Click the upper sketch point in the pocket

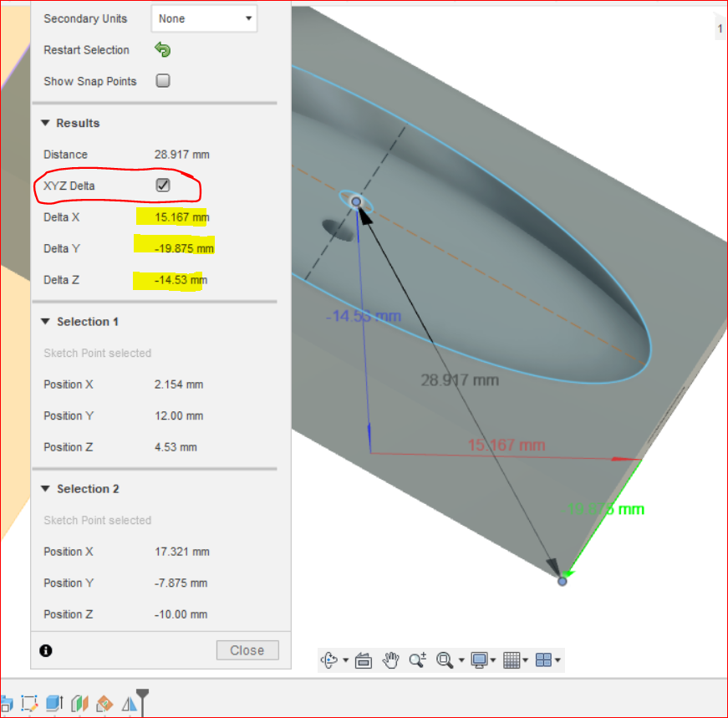356,201
